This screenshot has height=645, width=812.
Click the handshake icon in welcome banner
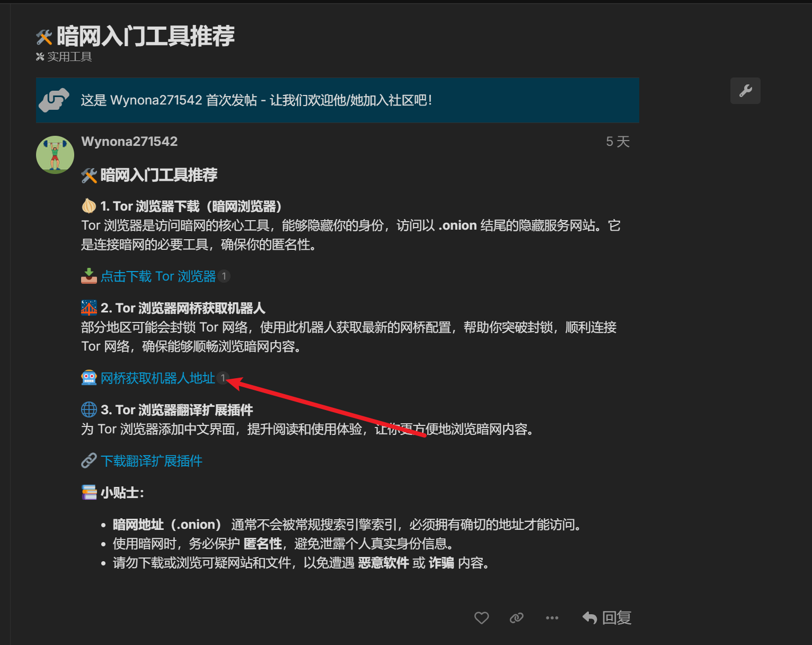[54, 100]
